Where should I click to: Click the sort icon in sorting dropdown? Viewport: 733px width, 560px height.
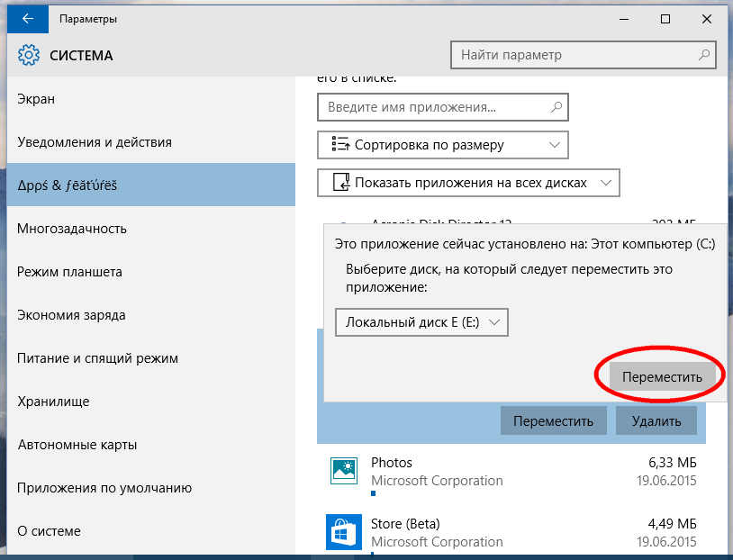pos(339,145)
